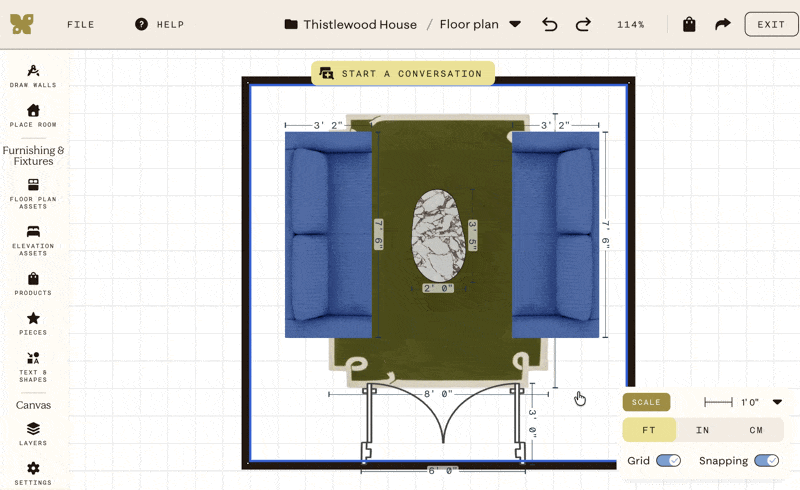Viewport: 800px width, 490px height.
Task: Select the IN unit option
Action: coord(703,430)
